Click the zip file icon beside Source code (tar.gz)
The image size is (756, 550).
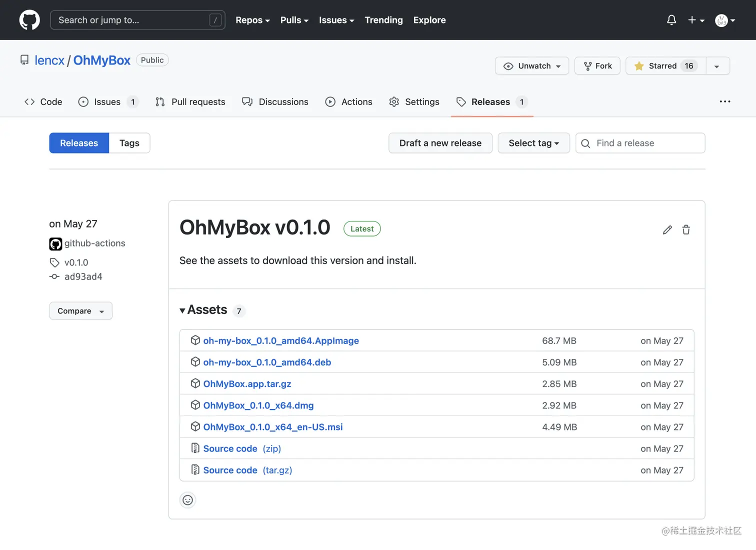[195, 469]
